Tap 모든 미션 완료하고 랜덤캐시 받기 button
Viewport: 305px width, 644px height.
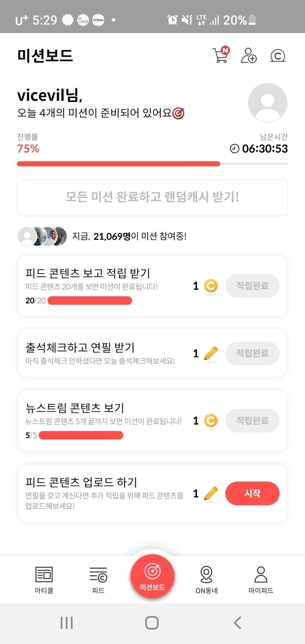(x=152, y=197)
